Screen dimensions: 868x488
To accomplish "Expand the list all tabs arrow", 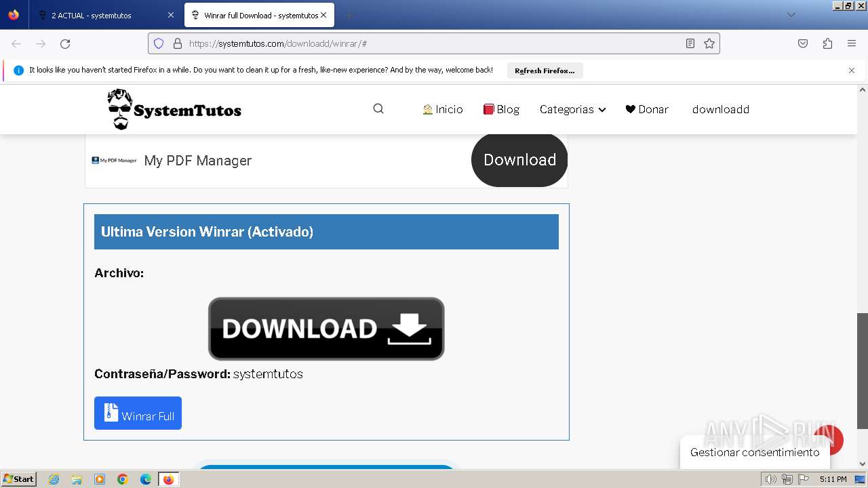I will click(x=791, y=15).
